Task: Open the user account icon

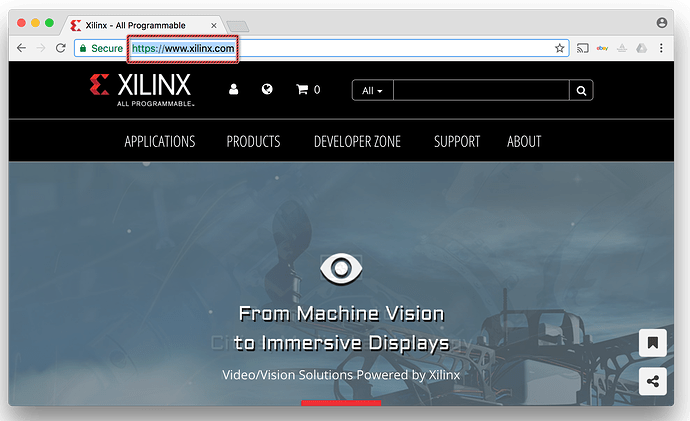Action: 234,90
